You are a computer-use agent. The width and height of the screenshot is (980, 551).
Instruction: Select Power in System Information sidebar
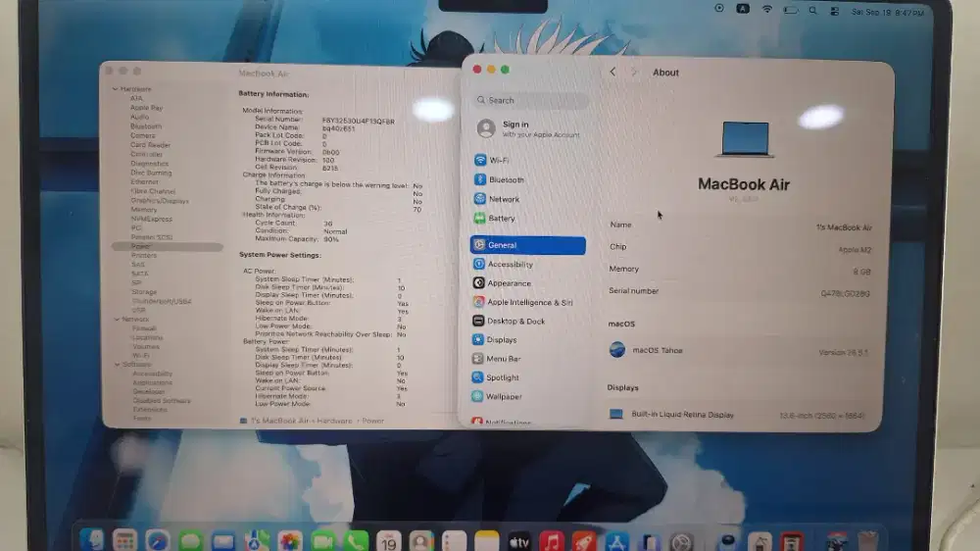[167, 246]
